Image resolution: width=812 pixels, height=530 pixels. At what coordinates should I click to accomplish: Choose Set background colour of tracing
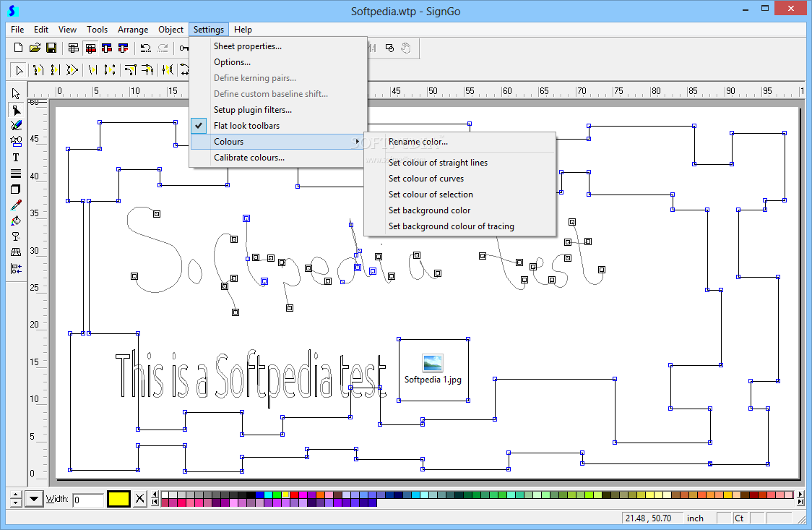point(460,226)
